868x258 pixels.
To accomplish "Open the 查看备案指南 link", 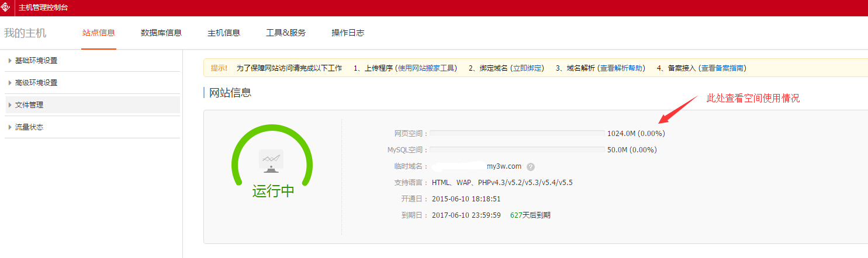I will point(722,68).
